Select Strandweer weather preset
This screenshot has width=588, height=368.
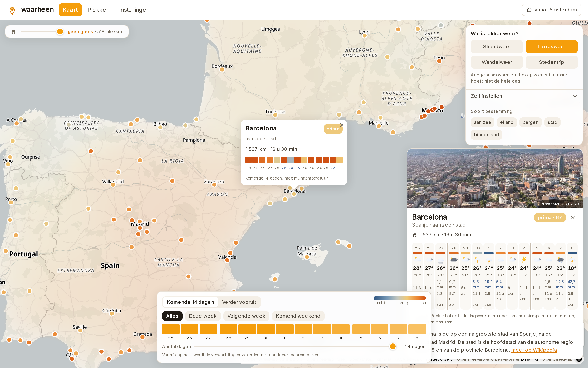click(497, 46)
